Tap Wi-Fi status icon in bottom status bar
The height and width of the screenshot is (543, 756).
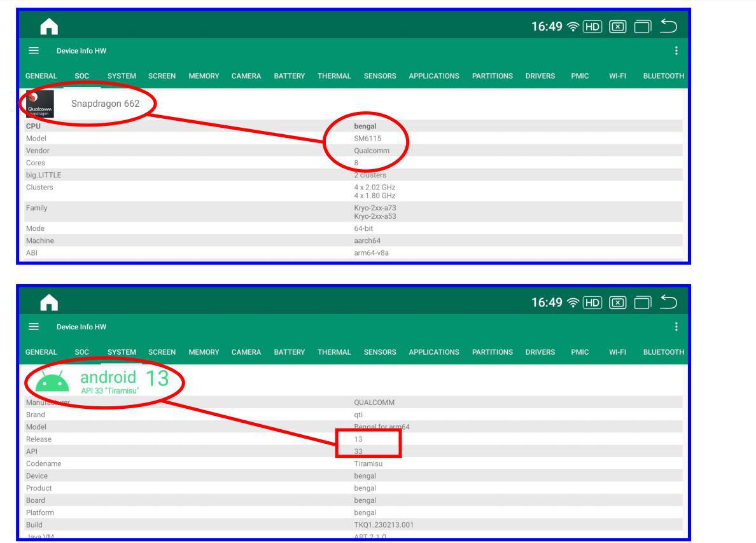[x=573, y=303]
